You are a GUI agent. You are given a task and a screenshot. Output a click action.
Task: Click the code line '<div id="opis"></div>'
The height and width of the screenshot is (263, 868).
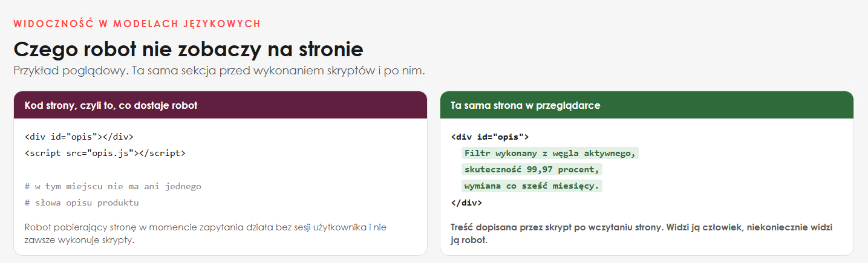[79, 137]
